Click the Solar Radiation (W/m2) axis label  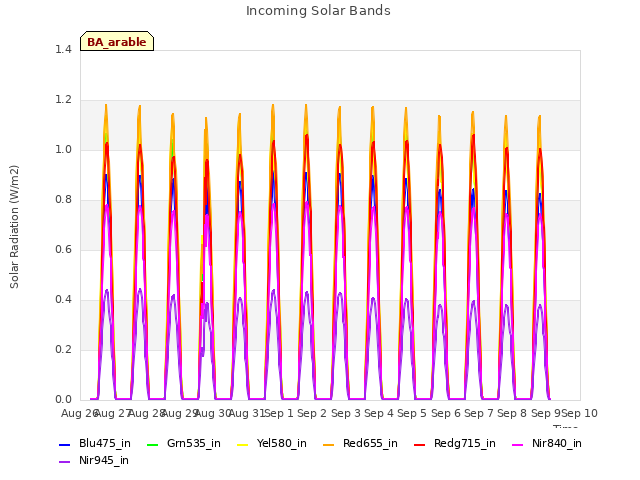14,227
